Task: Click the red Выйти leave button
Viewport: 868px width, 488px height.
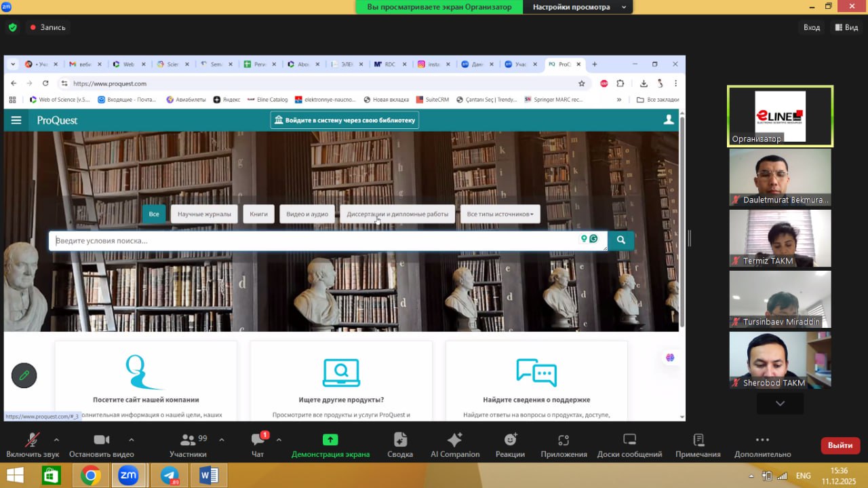Action: 840,445
